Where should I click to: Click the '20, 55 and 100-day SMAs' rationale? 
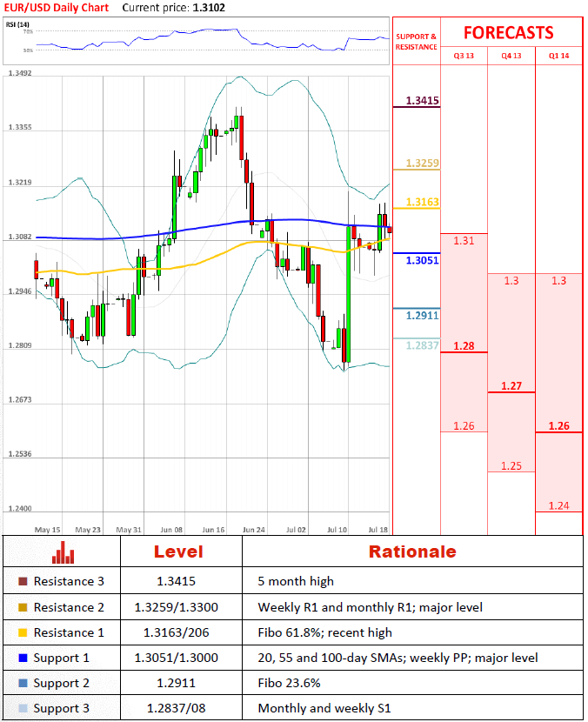(398, 658)
